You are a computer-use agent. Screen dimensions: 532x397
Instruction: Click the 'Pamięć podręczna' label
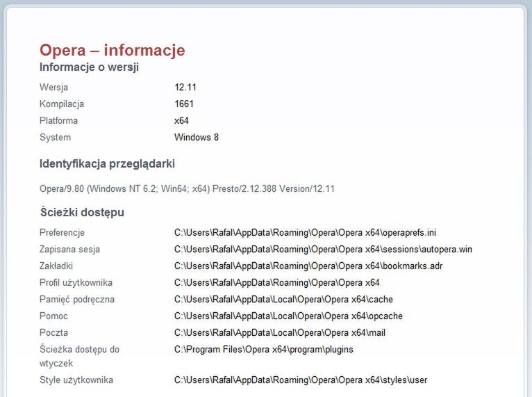click(x=77, y=299)
